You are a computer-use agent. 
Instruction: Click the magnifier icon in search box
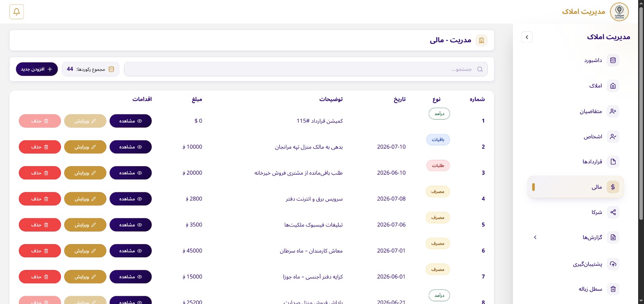(480, 69)
